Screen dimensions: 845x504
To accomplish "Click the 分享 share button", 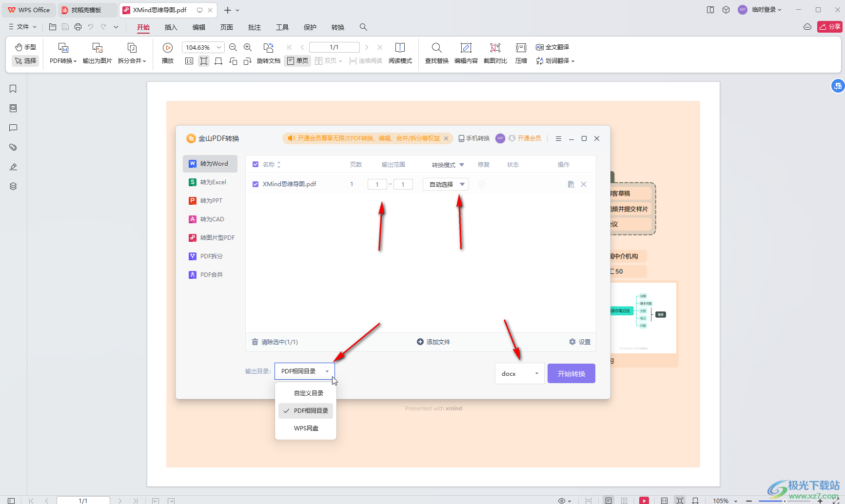I will (830, 27).
